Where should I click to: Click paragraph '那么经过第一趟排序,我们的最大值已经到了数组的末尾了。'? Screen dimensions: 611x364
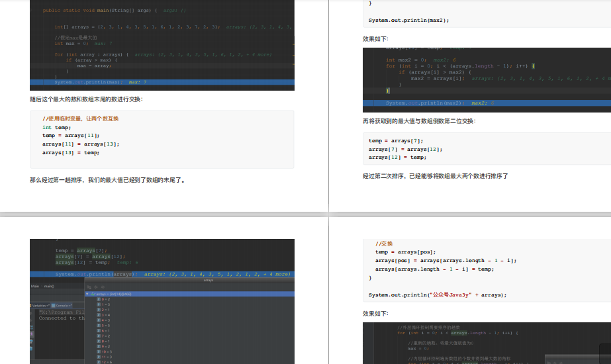click(x=107, y=180)
